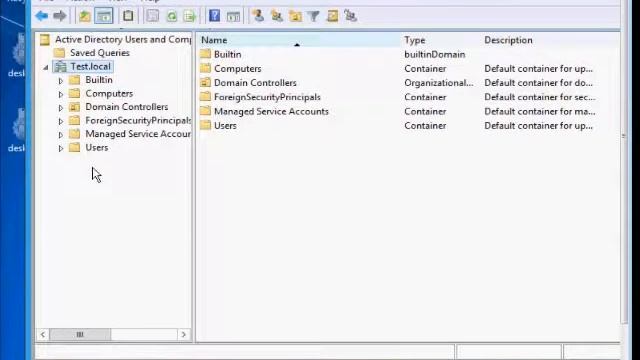The image size is (640, 360).
Task: Go up one level using folder arrow icon
Action: (84, 16)
